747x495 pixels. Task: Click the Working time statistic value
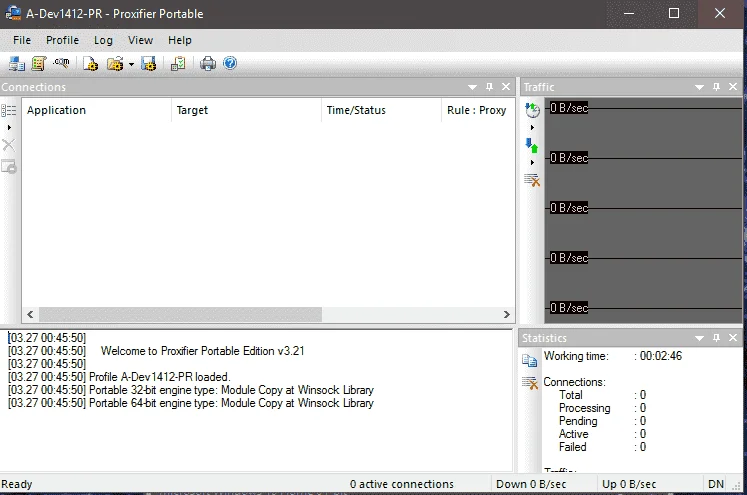pos(661,356)
